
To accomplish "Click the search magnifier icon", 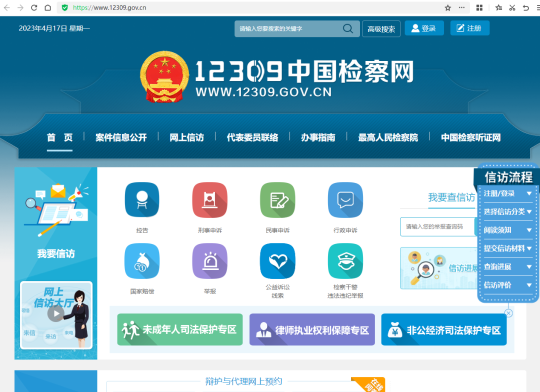I will tap(348, 28).
